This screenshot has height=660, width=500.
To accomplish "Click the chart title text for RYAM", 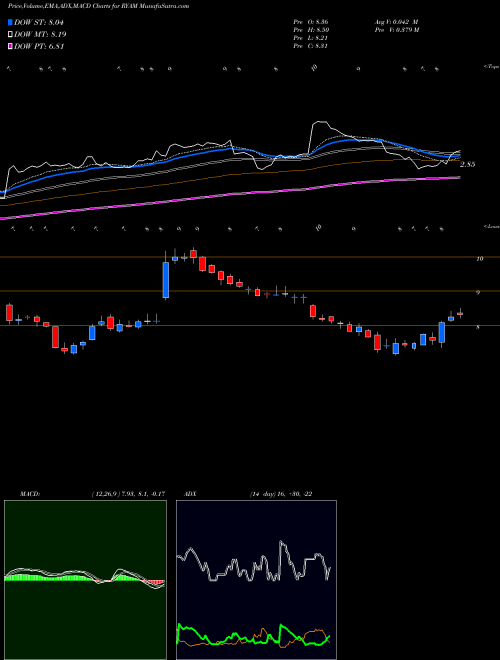I will [98, 6].
